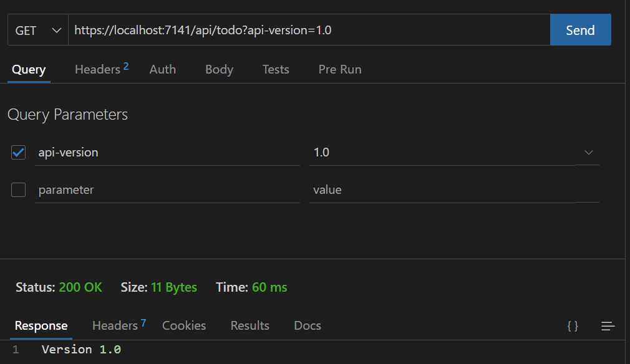
Task: Expand the api-version value chevron
Action: click(589, 153)
